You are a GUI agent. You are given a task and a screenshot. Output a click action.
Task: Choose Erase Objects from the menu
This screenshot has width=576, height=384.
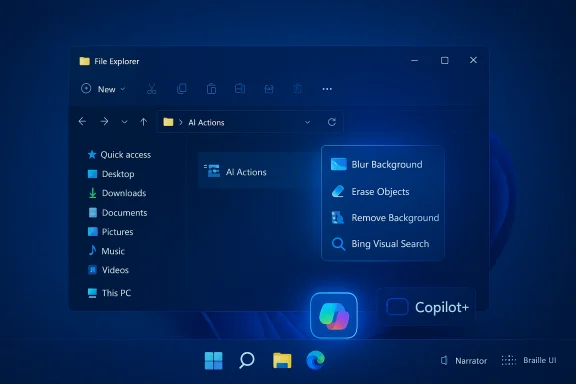point(383,191)
